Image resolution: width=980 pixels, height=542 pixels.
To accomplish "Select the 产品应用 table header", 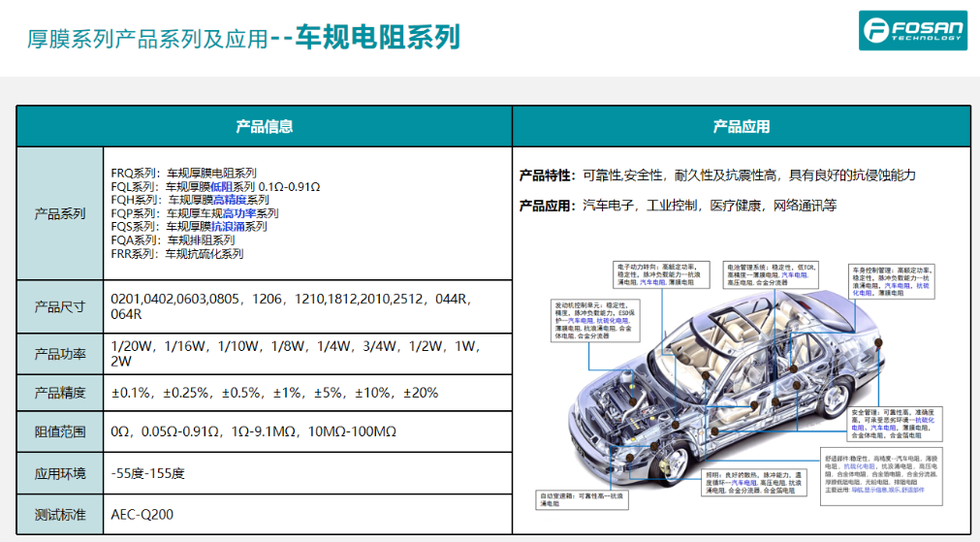I will click(x=741, y=126).
